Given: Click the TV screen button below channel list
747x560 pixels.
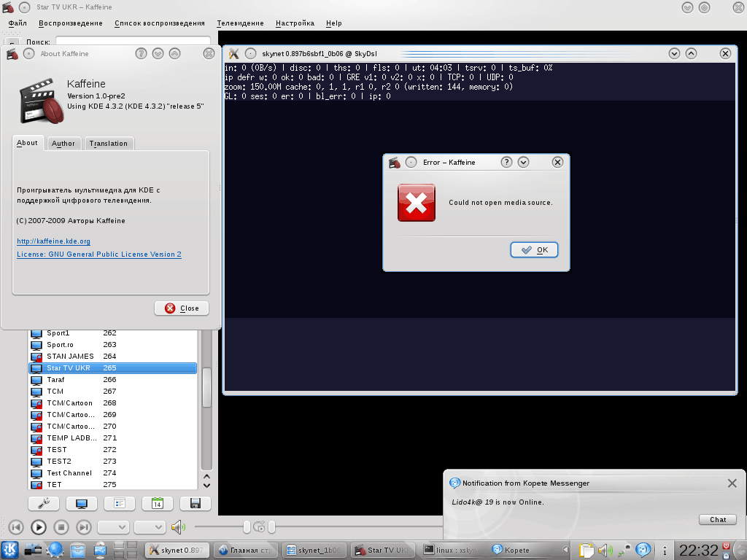Looking at the screenshot, I should click(x=82, y=503).
